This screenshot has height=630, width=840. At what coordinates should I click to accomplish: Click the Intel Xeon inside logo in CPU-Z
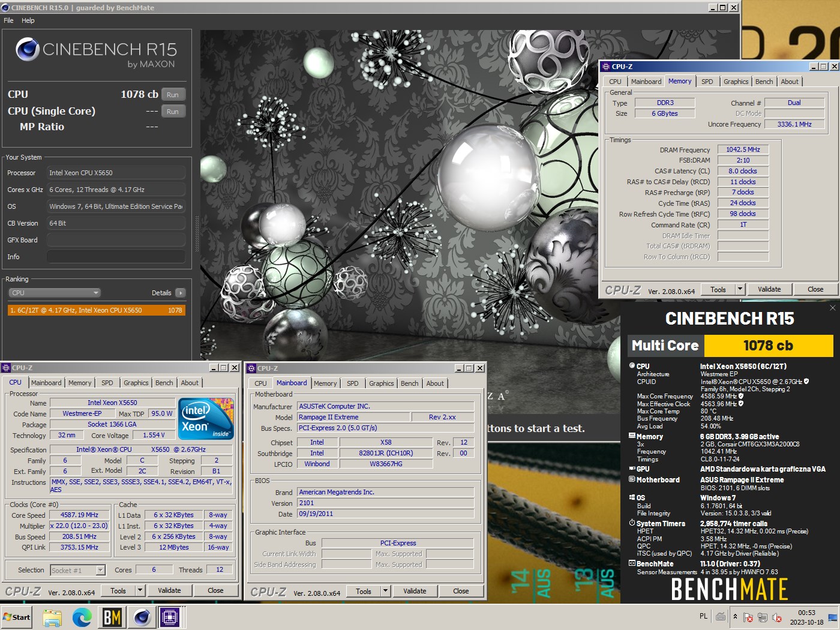click(x=206, y=419)
